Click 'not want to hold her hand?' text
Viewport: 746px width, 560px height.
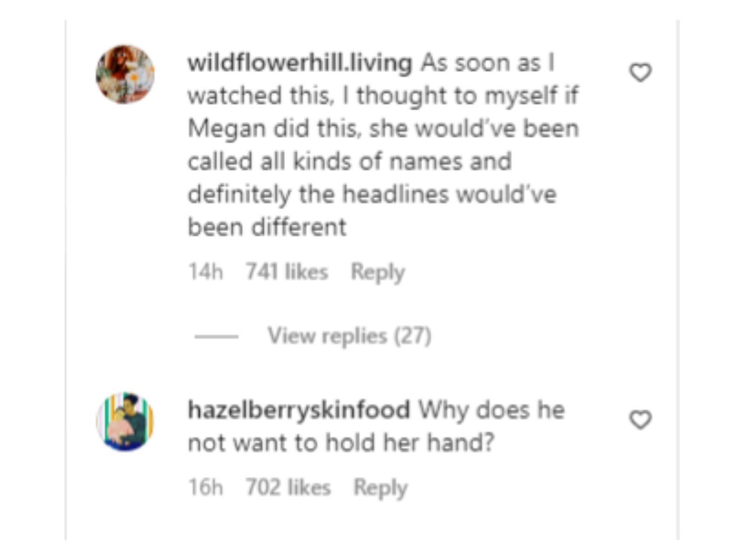(x=341, y=442)
